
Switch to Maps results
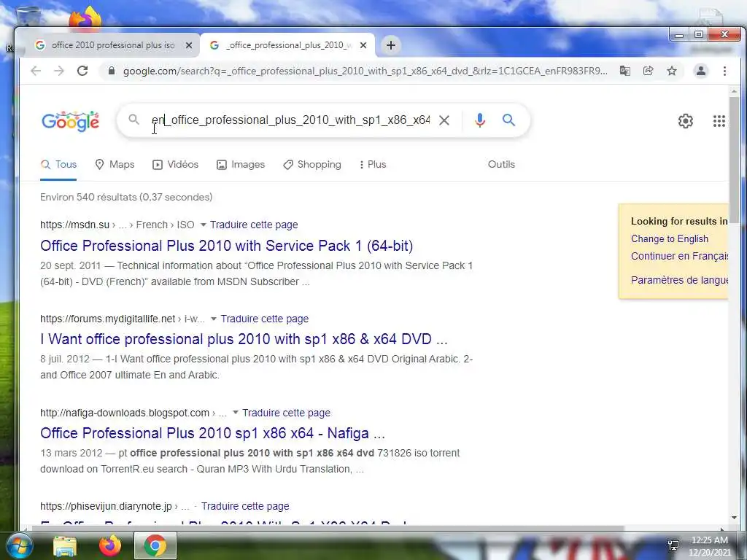click(x=115, y=164)
